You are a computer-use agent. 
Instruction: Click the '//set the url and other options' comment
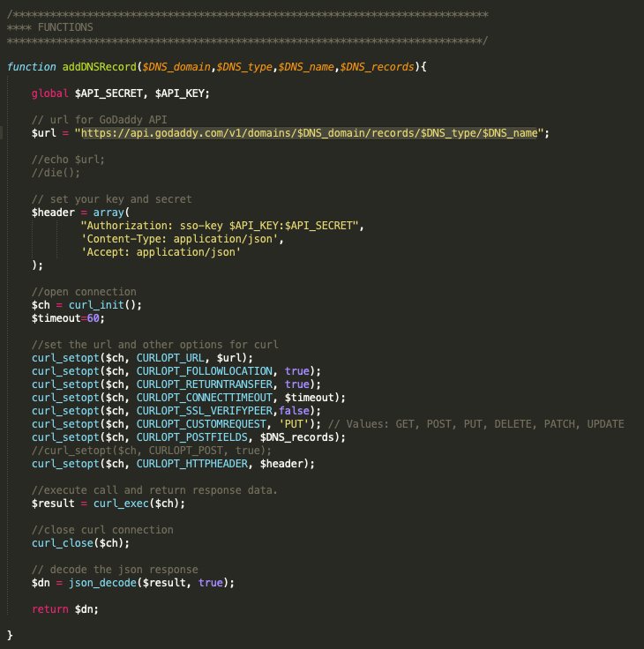point(155,345)
